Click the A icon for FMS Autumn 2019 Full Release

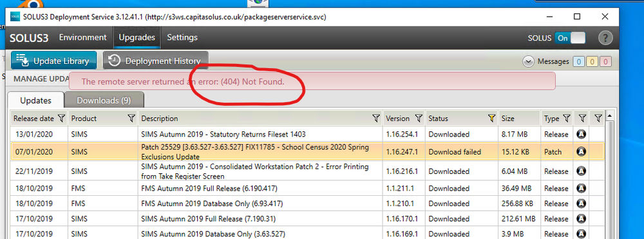[x=581, y=189]
